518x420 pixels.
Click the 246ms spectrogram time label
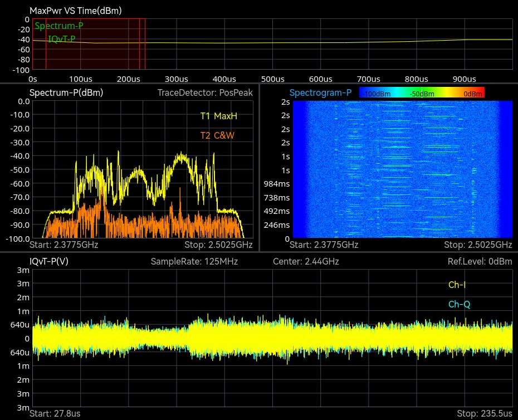[276, 225]
